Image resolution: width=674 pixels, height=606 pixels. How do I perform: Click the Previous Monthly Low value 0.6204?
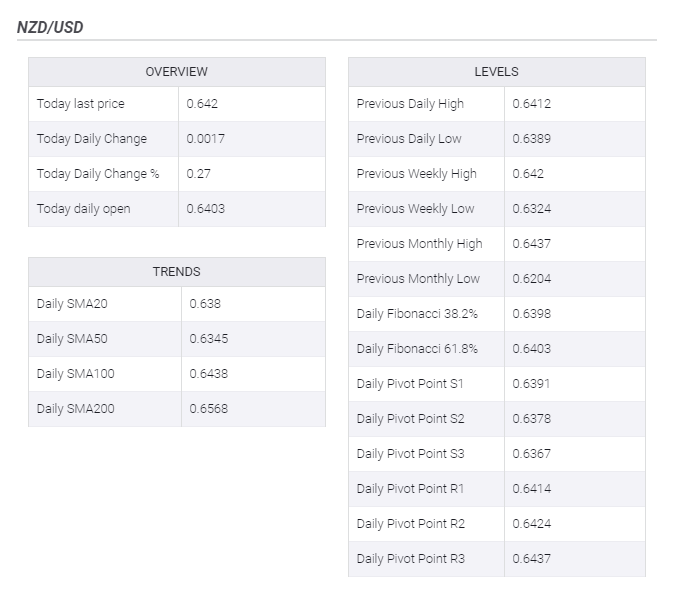tap(531, 279)
